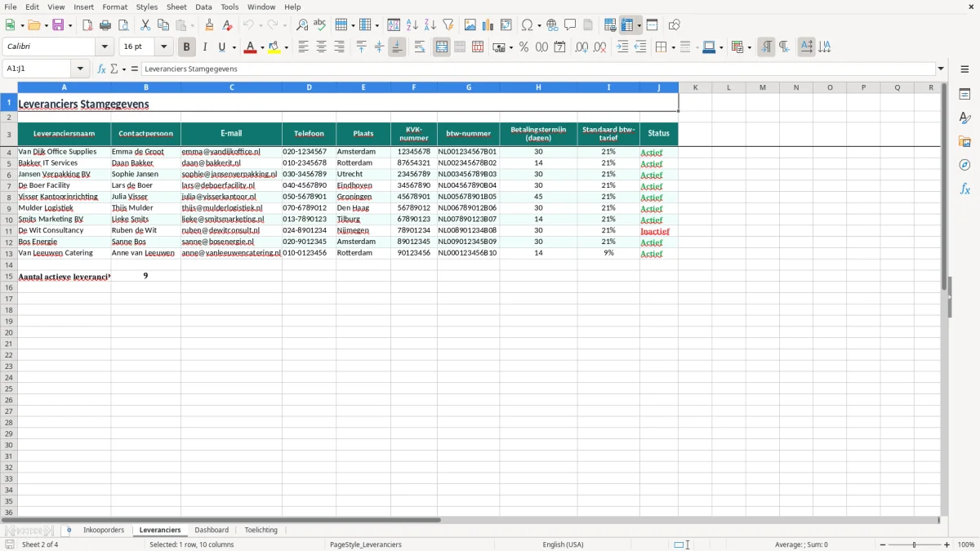Click the Spelling check icon
980x551 pixels.
point(320,25)
